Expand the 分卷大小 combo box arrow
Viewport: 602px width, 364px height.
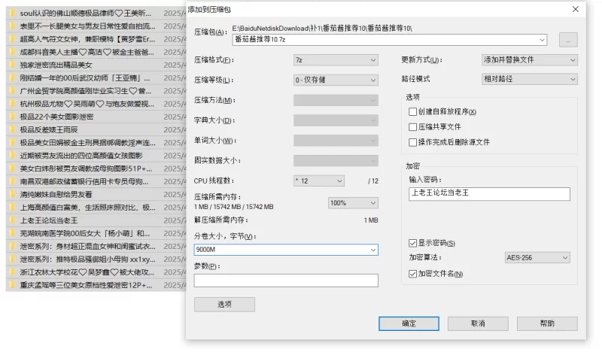pyautogui.click(x=372, y=250)
